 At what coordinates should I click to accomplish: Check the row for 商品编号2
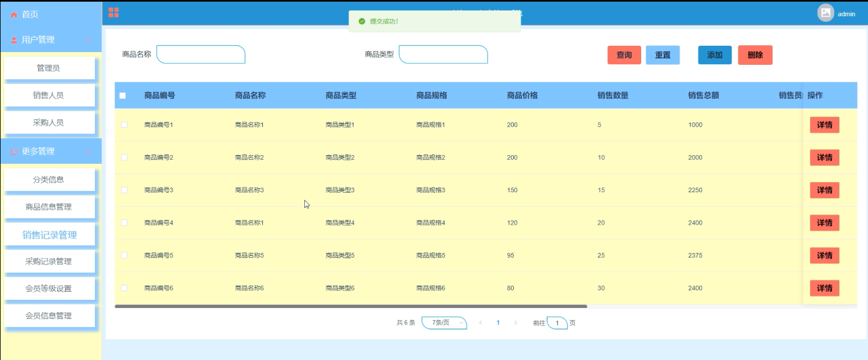click(x=124, y=157)
